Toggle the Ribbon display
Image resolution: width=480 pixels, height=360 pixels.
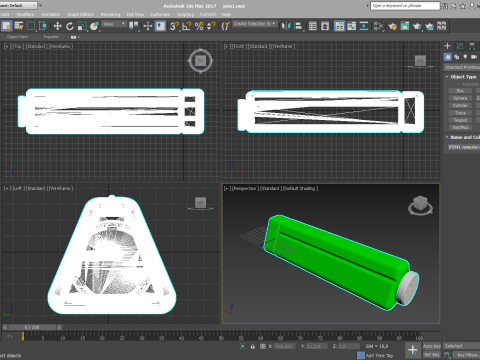tap(339, 26)
